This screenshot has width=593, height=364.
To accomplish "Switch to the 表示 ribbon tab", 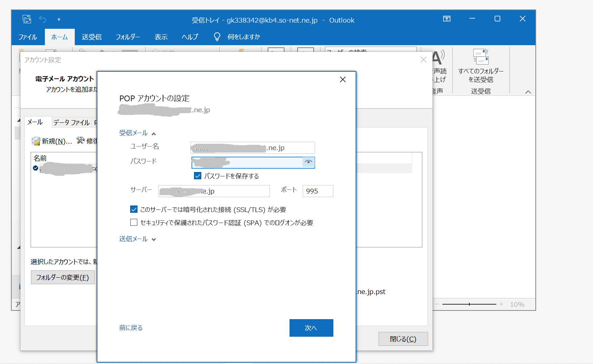I will point(161,37).
